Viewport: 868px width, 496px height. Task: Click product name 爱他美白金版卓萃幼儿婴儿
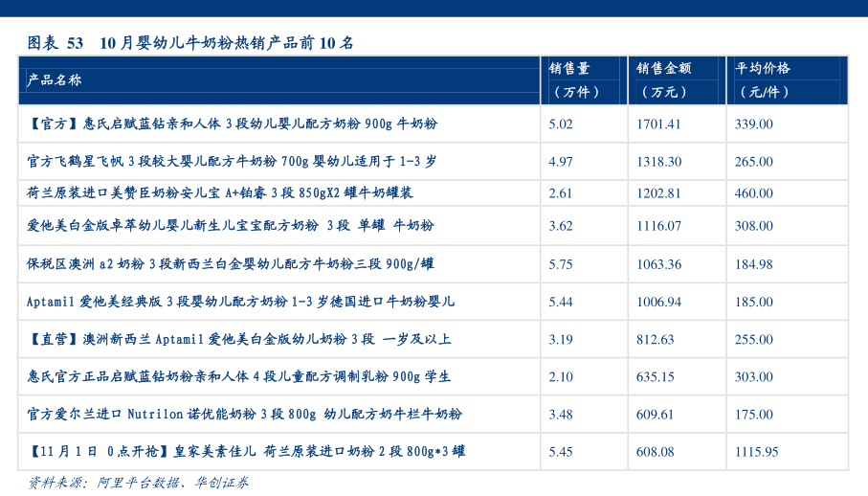pyautogui.click(x=231, y=225)
